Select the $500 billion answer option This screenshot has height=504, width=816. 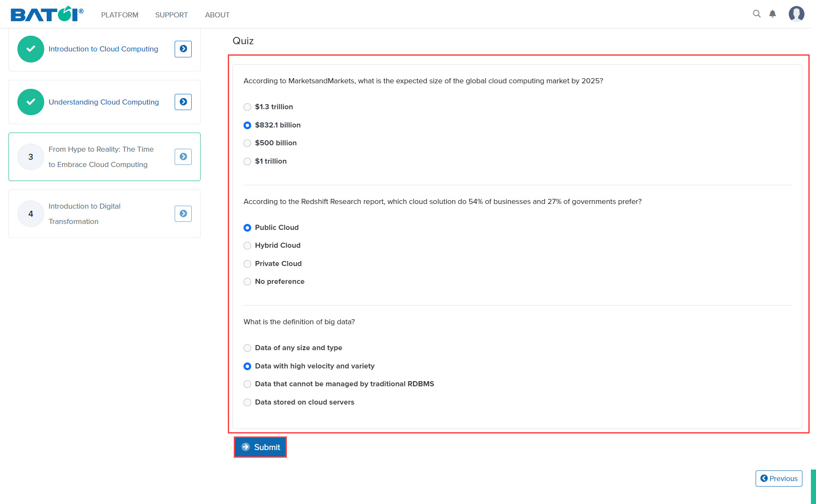(248, 143)
